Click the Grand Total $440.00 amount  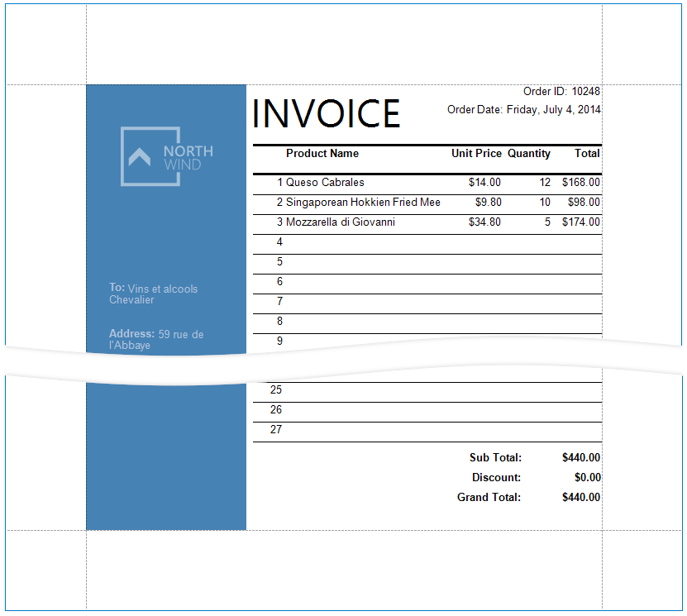tap(582, 497)
